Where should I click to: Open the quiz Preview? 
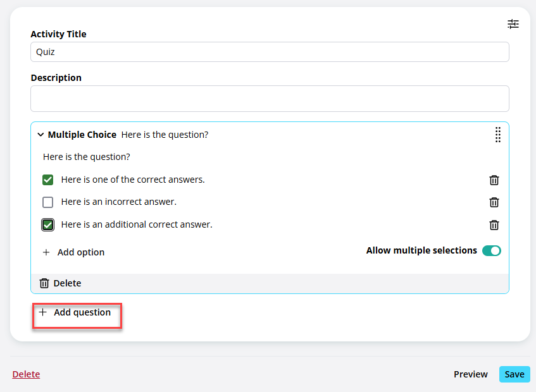[470, 374]
